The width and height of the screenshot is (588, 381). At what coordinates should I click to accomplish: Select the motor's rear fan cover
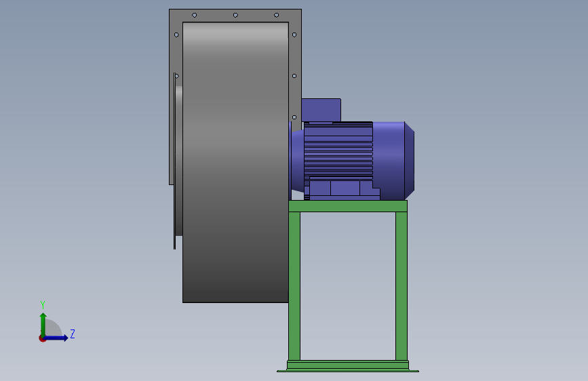pos(393,161)
